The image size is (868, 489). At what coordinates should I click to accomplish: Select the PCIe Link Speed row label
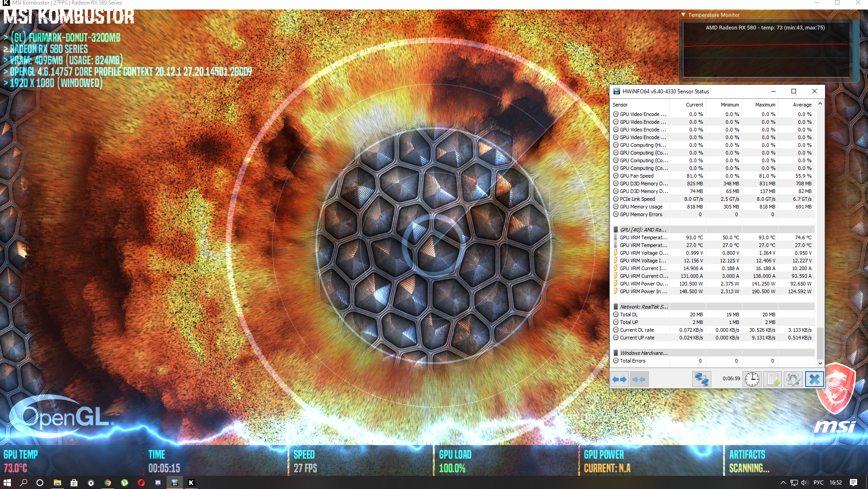pyautogui.click(x=638, y=199)
